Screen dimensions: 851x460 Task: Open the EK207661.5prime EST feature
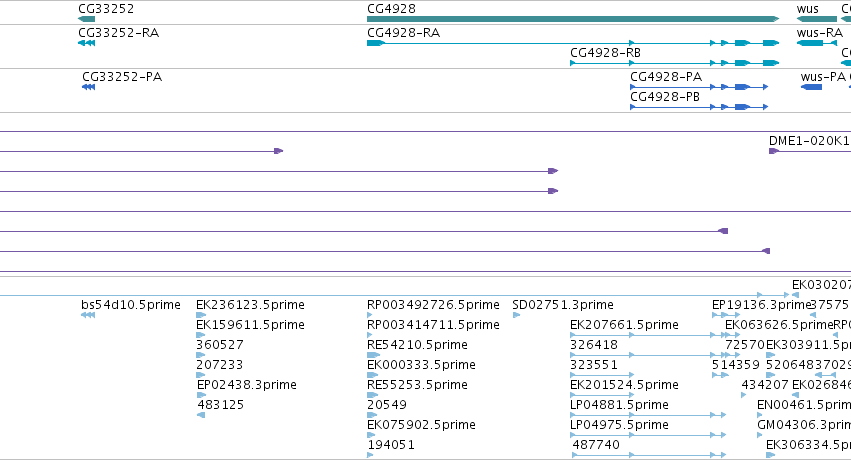tap(648, 335)
